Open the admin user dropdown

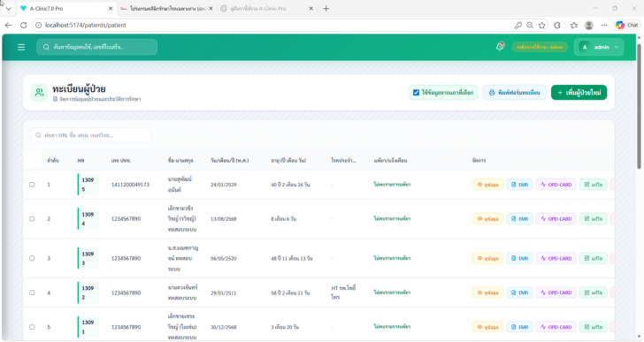(x=599, y=47)
